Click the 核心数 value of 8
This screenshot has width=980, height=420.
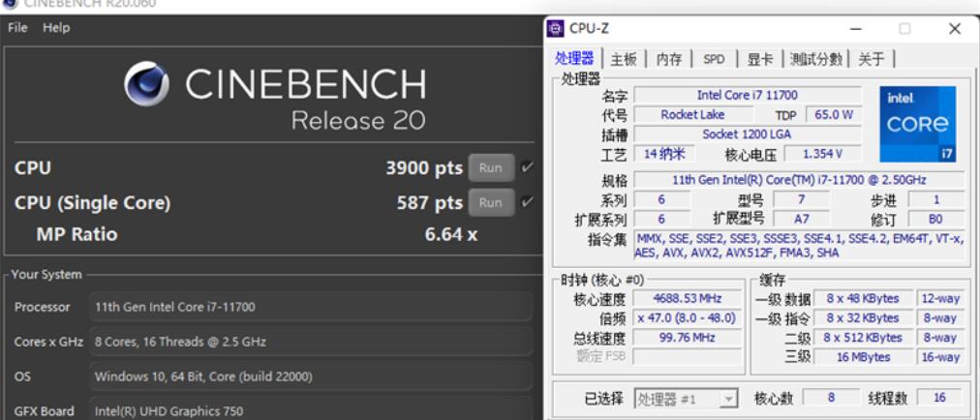point(831,398)
